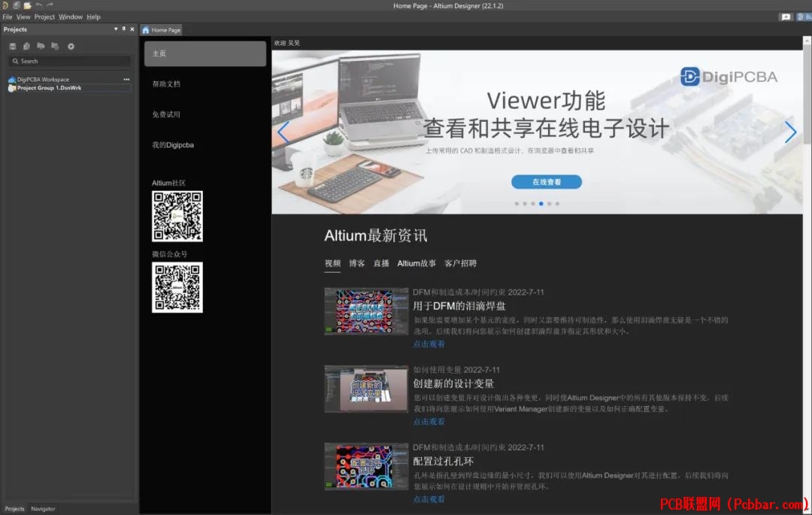Select the 博客 news tab
This screenshot has width=812, height=515.
357,263
